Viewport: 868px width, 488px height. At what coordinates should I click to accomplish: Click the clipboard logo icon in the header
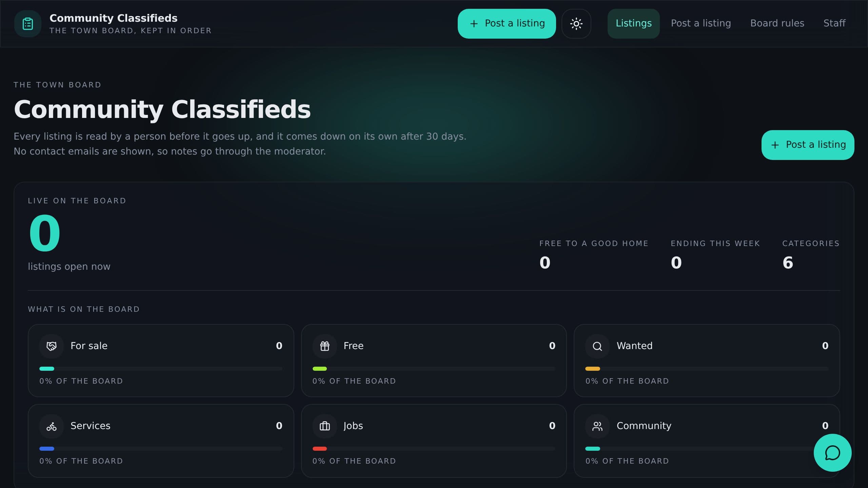28,24
